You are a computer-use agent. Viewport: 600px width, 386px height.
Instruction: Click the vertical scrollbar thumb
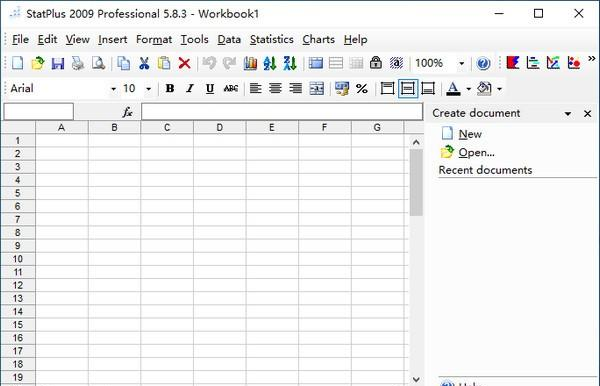(x=416, y=182)
